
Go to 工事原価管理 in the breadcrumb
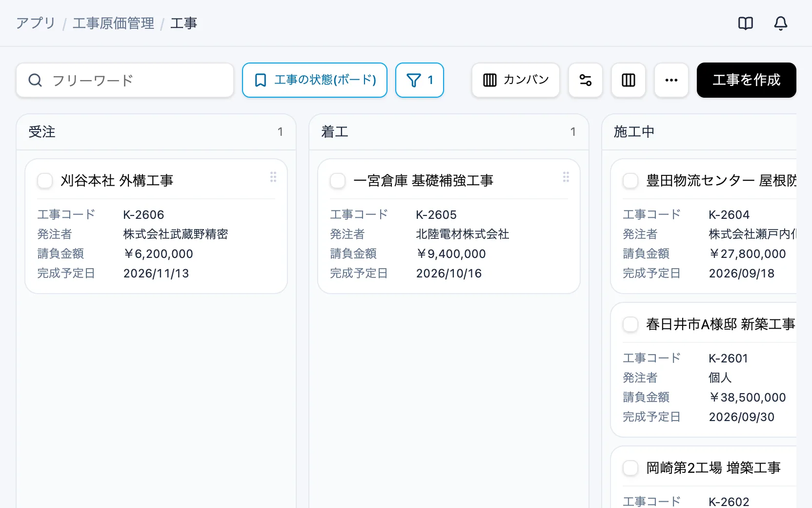pos(113,23)
